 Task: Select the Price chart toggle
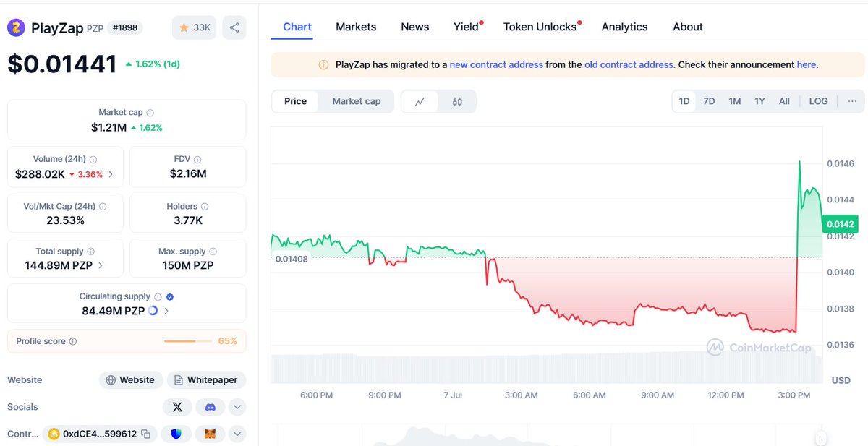pos(295,101)
